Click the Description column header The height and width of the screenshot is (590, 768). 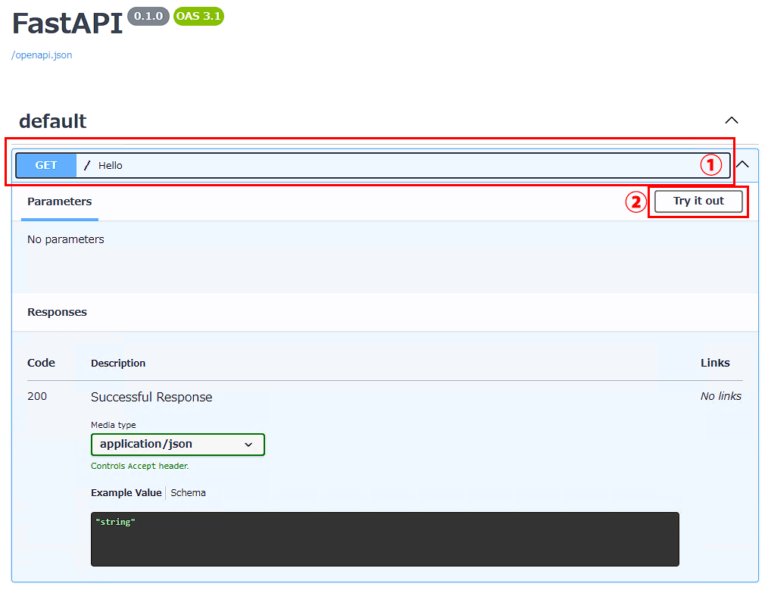118,363
